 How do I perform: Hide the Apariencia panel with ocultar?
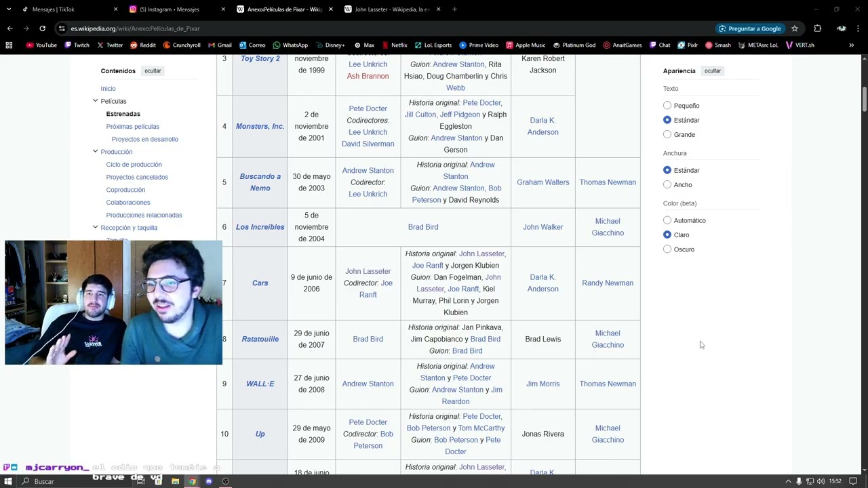click(x=712, y=70)
